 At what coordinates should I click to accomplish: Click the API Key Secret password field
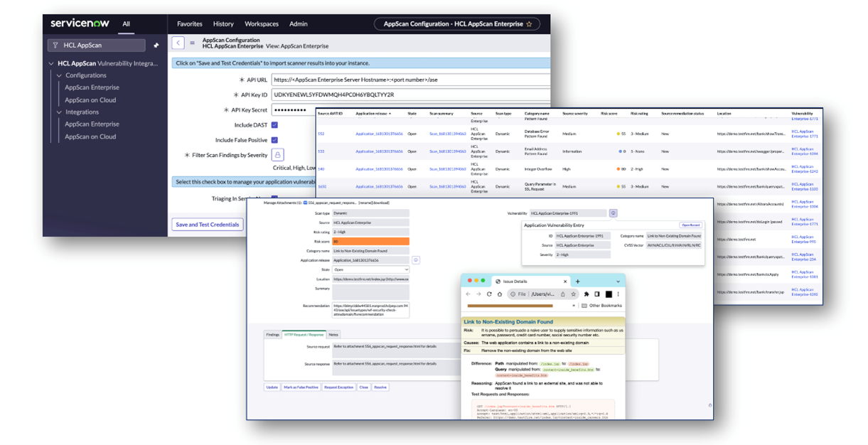coord(294,110)
